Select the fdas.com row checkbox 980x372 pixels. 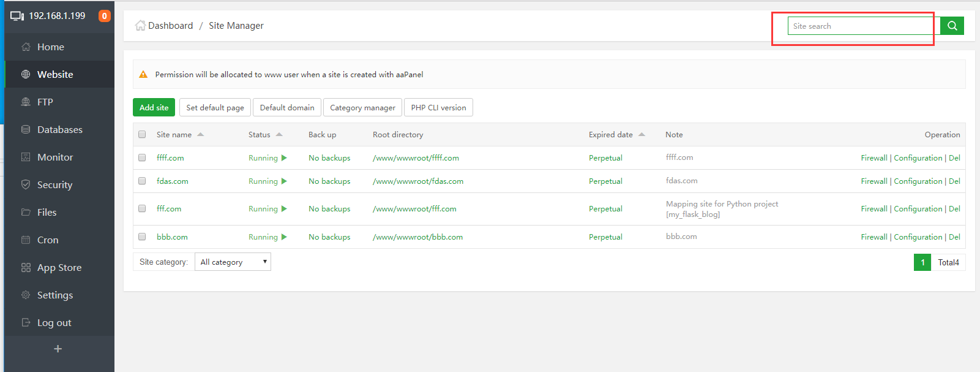142,181
